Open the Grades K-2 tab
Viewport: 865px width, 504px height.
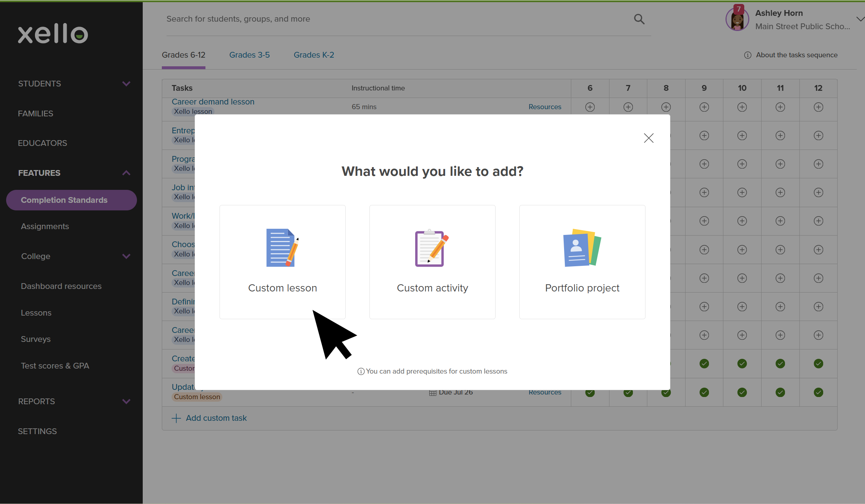click(314, 55)
